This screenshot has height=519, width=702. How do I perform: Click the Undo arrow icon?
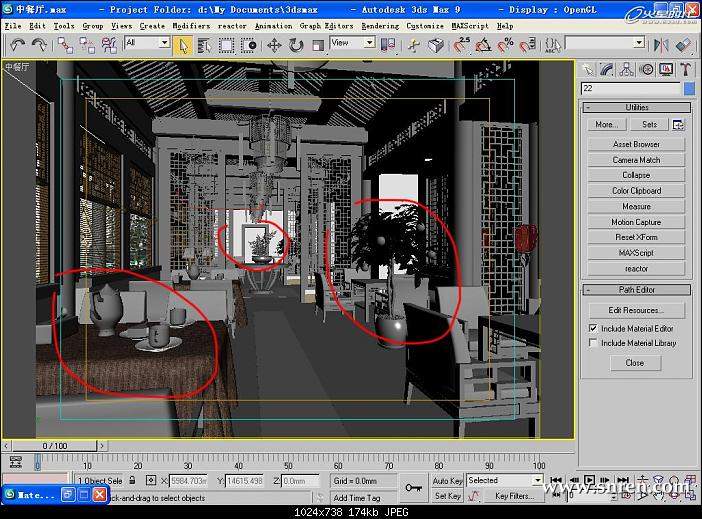point(16,45)
